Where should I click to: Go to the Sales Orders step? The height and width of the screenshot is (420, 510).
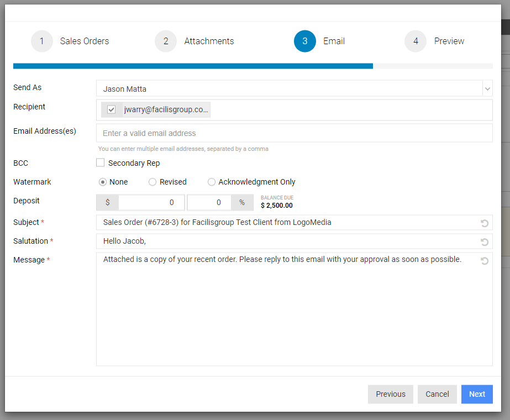[85, 41]
